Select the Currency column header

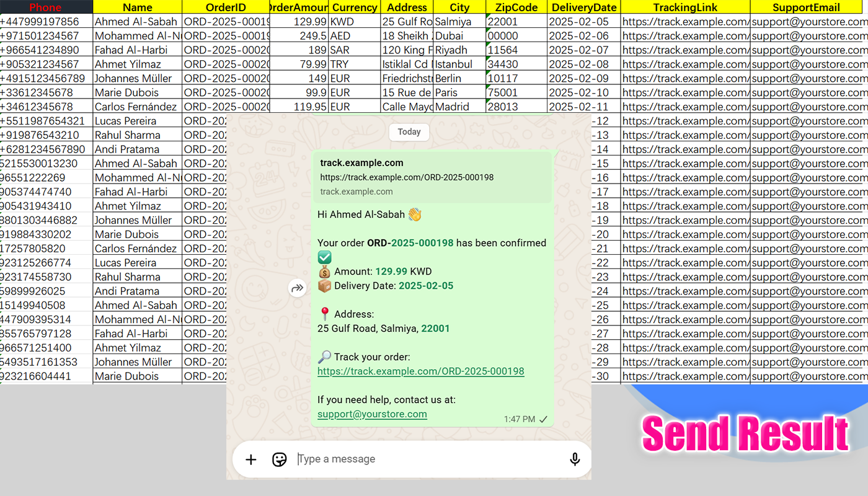(x=355, y=7)
